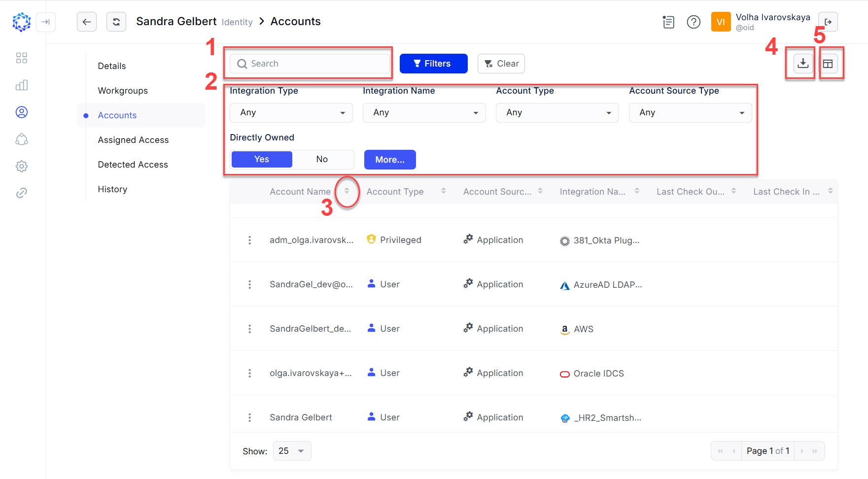Select the identities person icon in sidebar
The height and width of the screenshot is (479, 868).
tap(21, 112)
